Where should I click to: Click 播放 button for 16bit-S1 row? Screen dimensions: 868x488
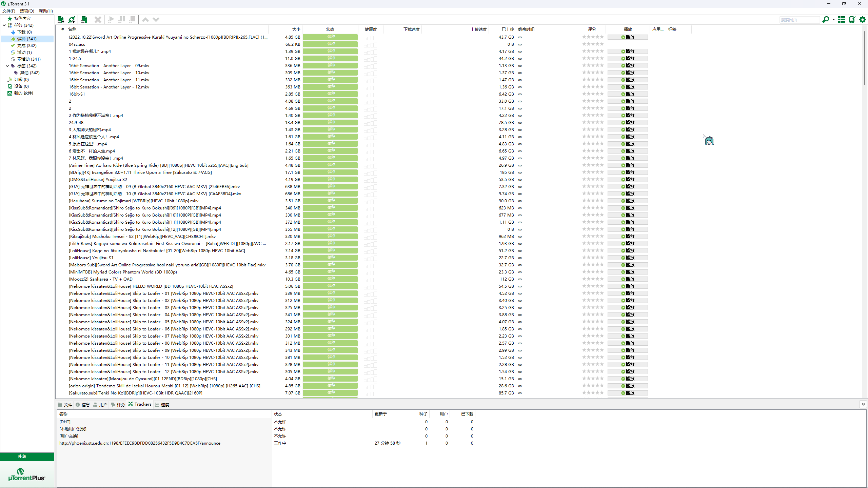pos(628,94)
